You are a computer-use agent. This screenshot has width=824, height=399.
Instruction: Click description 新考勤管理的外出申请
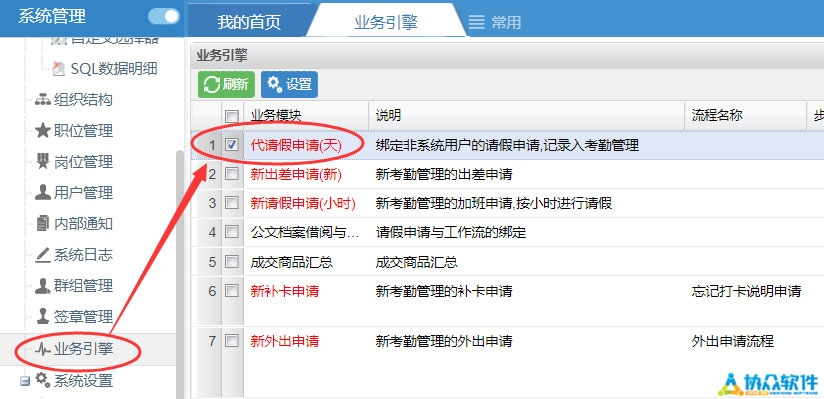pyautogui.click(x=444, y=341)
